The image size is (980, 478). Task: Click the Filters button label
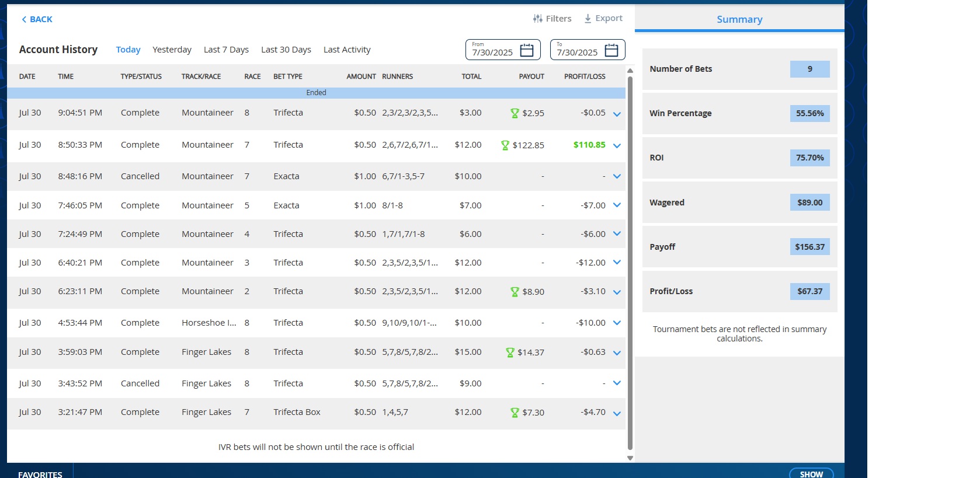559,19
